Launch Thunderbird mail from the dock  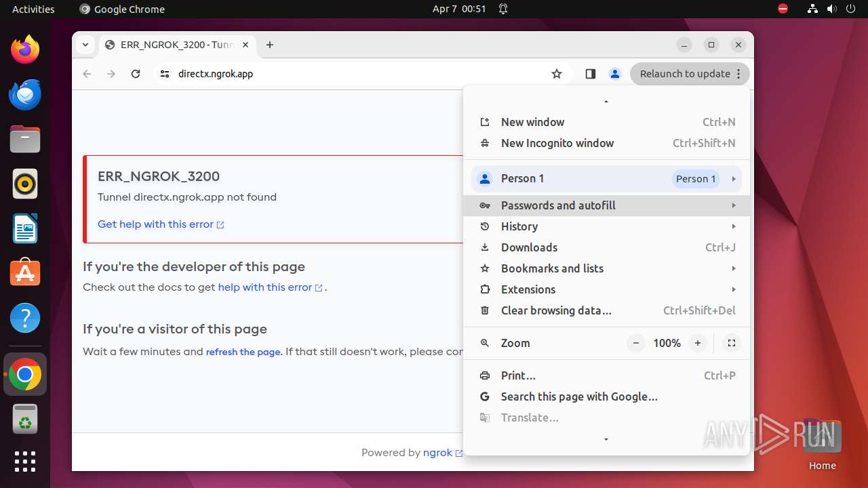25,95
